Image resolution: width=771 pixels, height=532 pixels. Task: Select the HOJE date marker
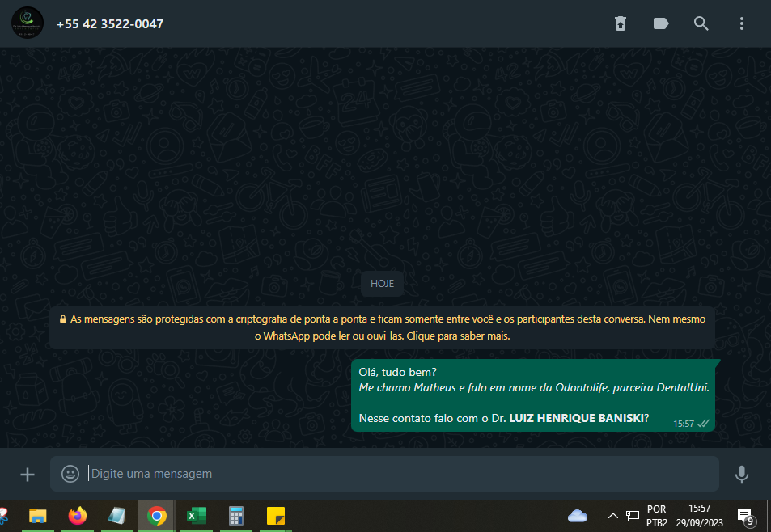tap(382, 284)
